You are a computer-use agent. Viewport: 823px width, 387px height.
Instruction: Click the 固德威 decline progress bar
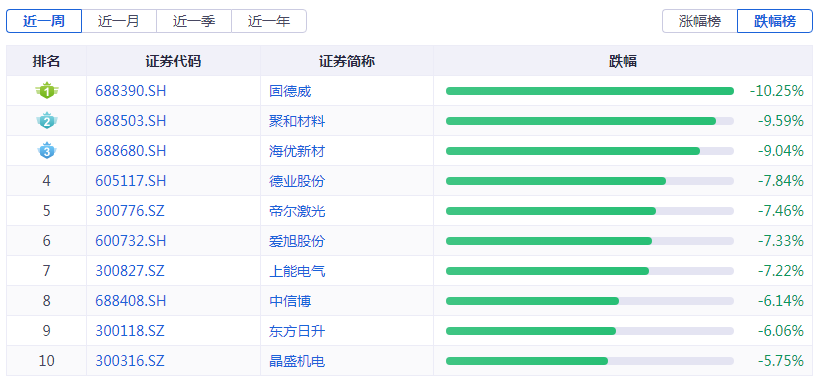click(590, 91)
